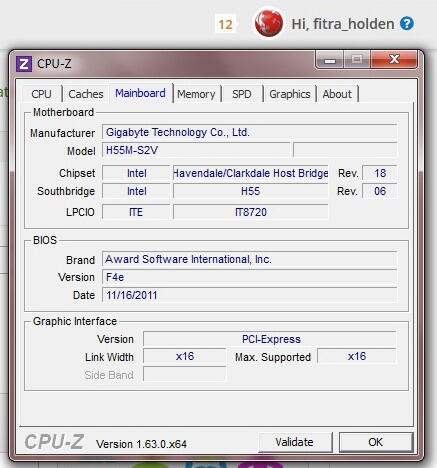
Task: Click the BIOS Version value F4e
Action: pos(249,277)
